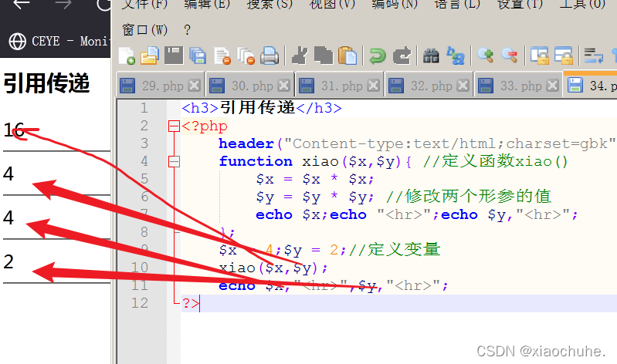The image size is (617, 364).
Task: Click line number 3 in the margin
Action: [144, 143]
